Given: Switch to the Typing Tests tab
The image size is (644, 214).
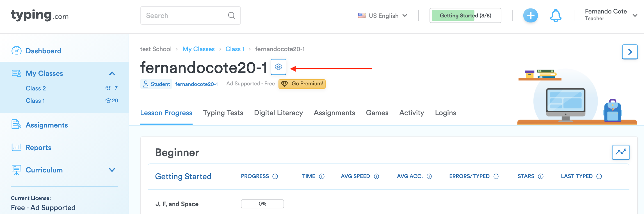Looking at the screenshot, I should pyautogui.click(x=223, y=113).
